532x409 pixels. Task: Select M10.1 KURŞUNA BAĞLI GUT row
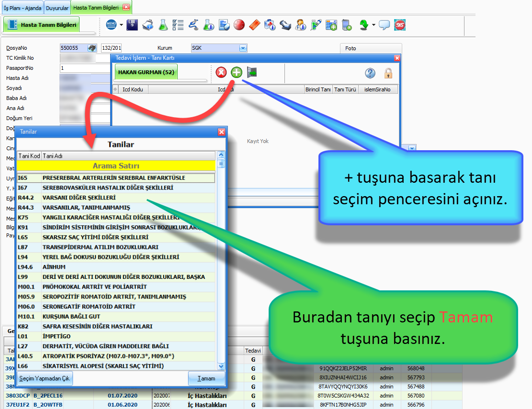tap(116, 317)
